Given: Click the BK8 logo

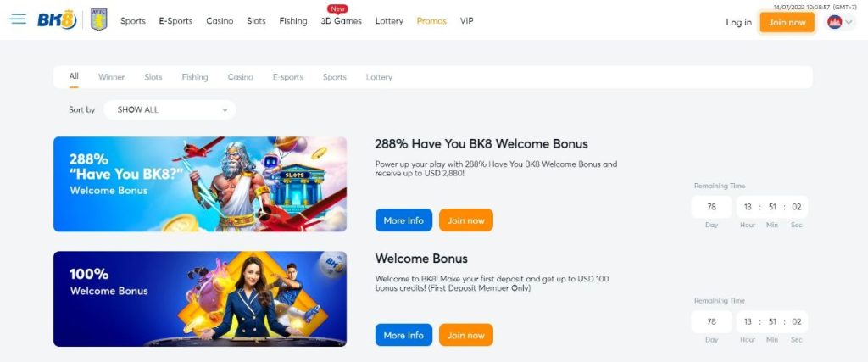Looking at the screenshot, I should [57, 20].
